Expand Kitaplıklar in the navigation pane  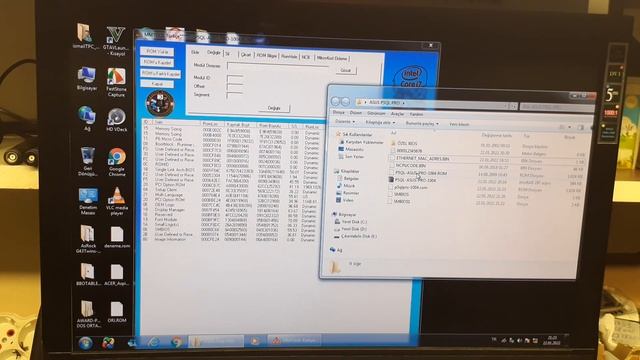[x=347, y=171]
